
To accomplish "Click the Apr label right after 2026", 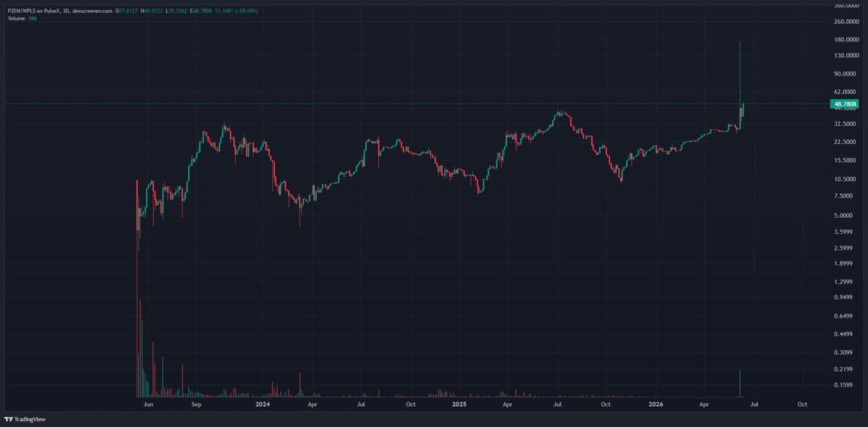I will click(x=704, y=405).
